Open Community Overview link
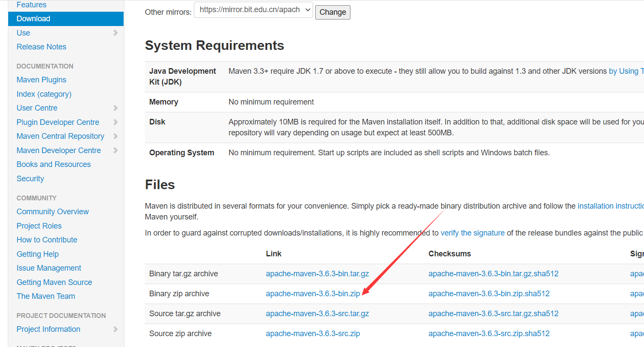The height and width of the screenshot is (347, 644). (x=52, y=212)
